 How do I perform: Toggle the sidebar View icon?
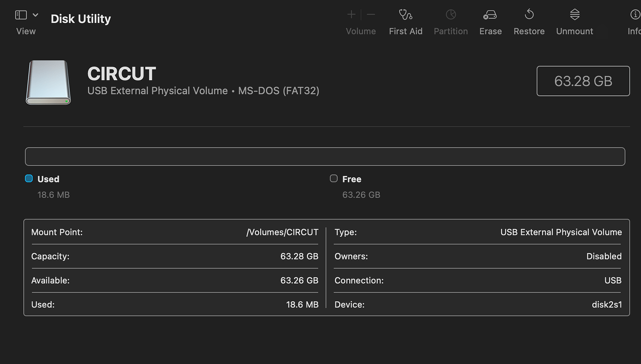pos(21,15)
